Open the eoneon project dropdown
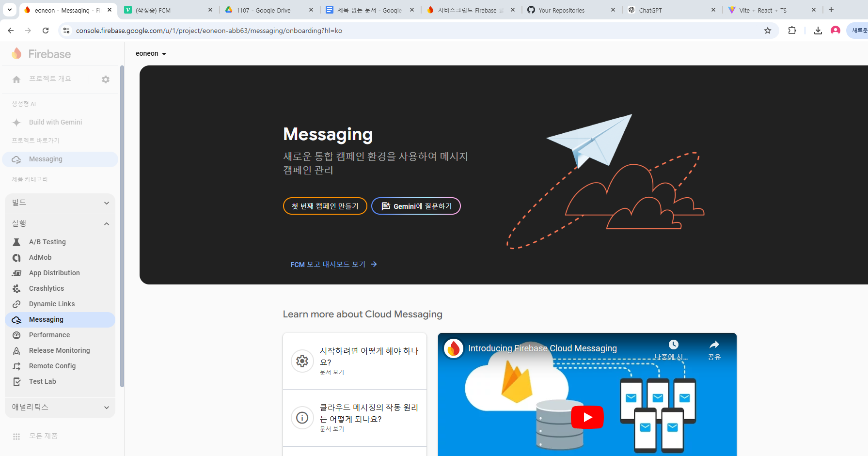The height and width of the screenshot is (456, 868). 151,54
